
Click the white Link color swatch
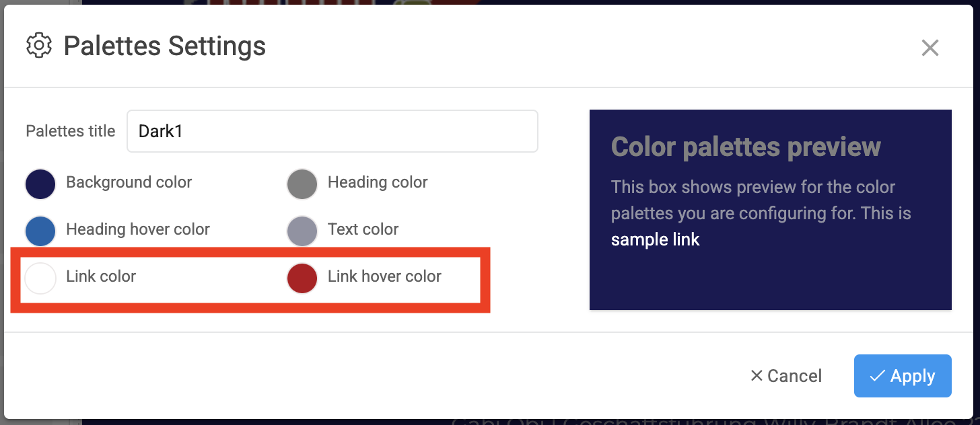[x=40, y=278]
